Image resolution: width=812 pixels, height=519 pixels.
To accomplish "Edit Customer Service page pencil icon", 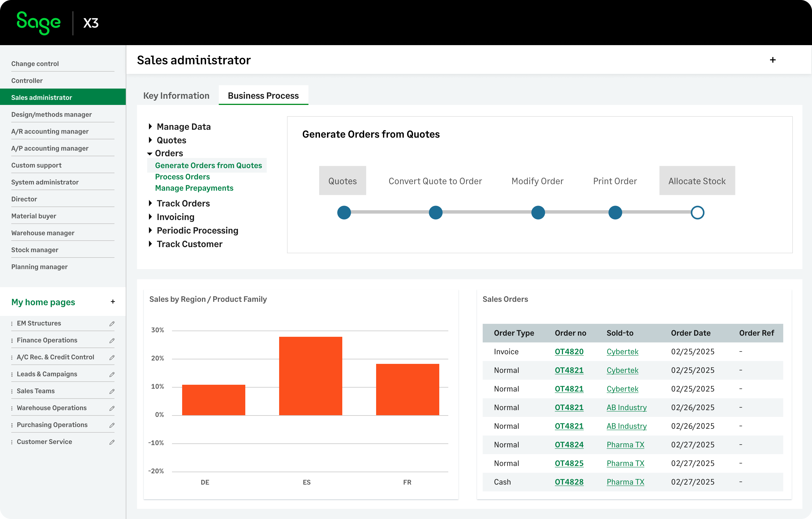I will coord(112,442).
